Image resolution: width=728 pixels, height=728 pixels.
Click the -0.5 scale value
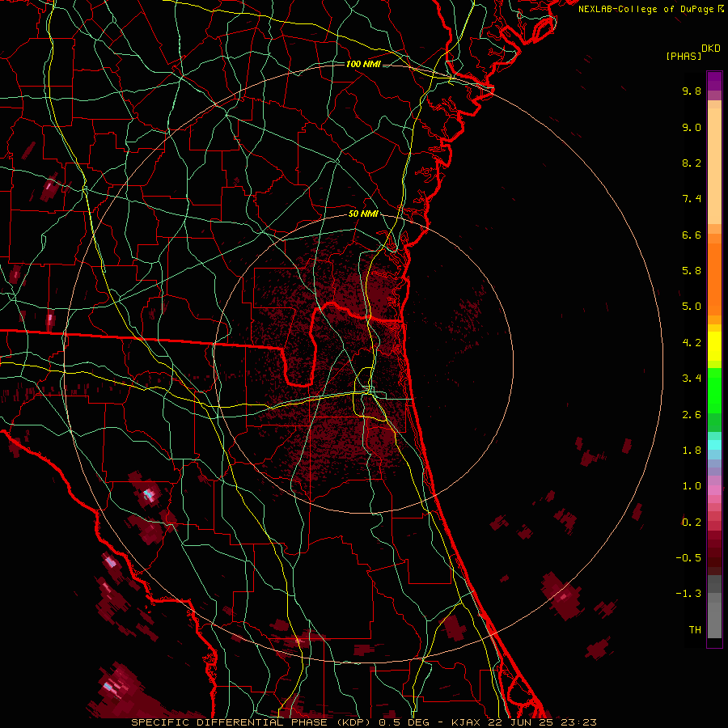(688, 558)
